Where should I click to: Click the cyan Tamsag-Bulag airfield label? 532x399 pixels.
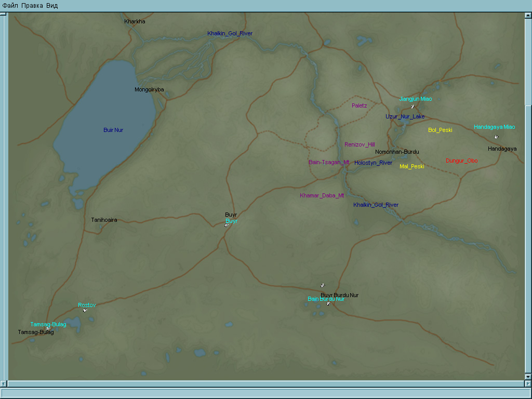48,324
